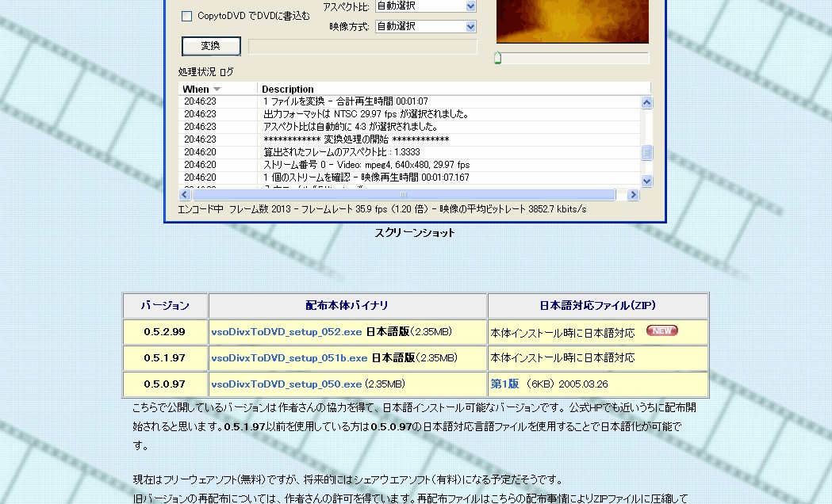
Task: Click the log scrollbar down arrow
Action: [x=646, y=181]
